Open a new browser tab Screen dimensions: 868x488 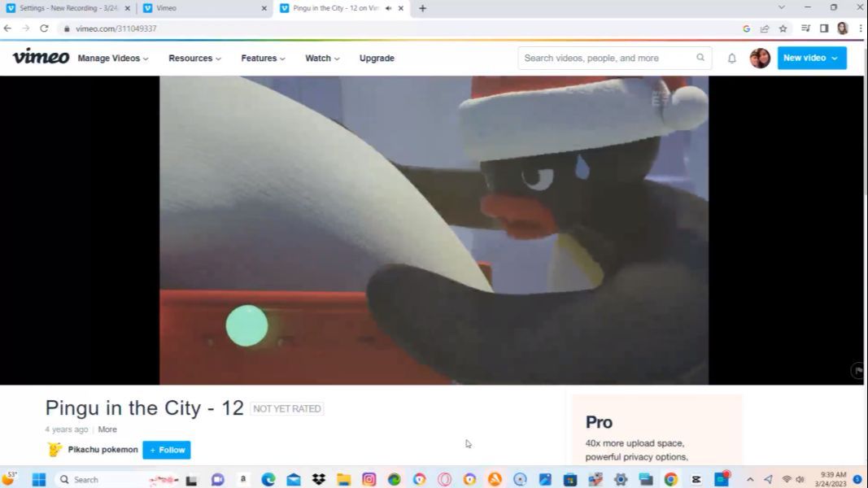(x=422, y=8)
